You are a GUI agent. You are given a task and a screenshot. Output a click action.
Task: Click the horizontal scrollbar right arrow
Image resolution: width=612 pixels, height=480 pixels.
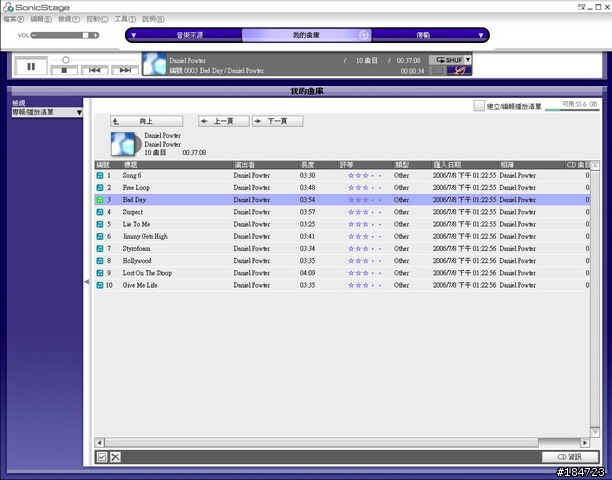(585, 443)
